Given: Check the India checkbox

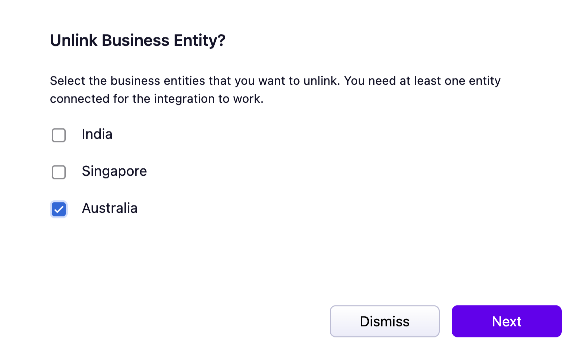Looking at the screenshot, I should coord(59,135).
